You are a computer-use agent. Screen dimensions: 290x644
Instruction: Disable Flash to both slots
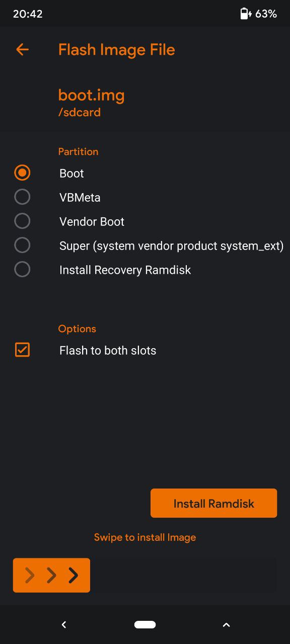pyautogui.click(x=108, y=350)
